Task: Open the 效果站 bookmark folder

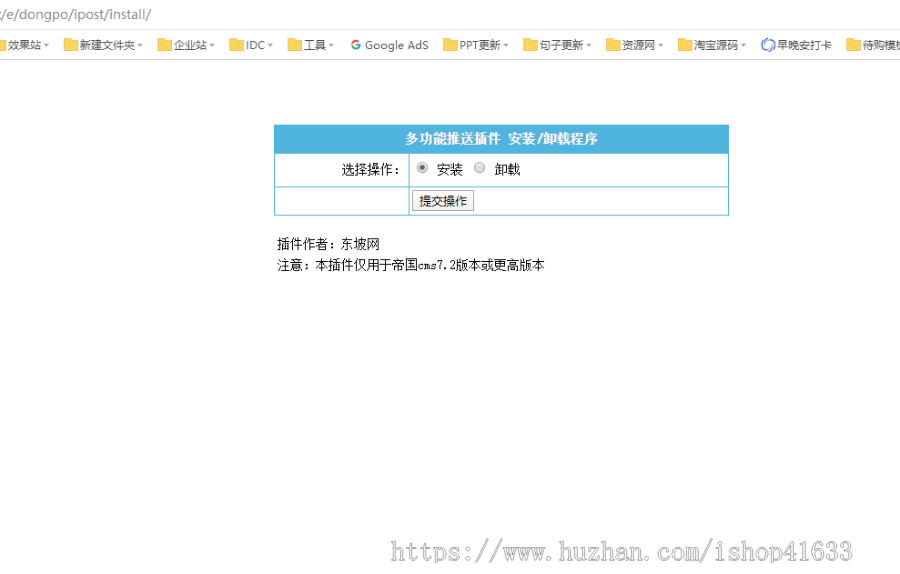Action: point(24,45)
